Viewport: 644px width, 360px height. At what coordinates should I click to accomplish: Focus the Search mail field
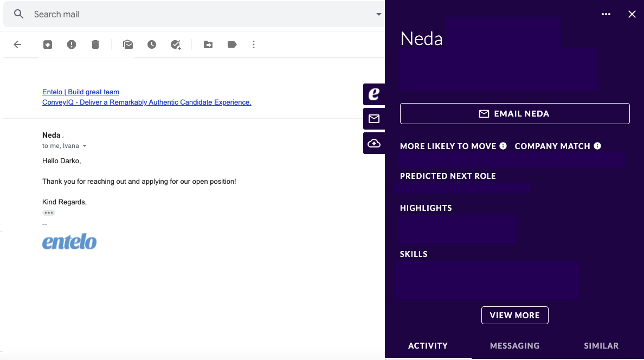[x=193, y=14]
